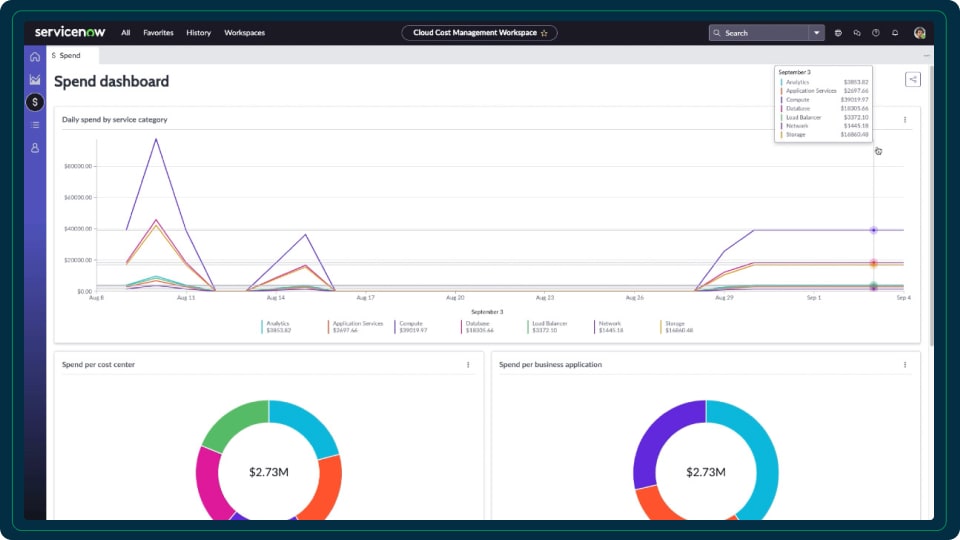Click the $40000.00 y-axis label
This screenshot has width=960, height=540.
78,229
